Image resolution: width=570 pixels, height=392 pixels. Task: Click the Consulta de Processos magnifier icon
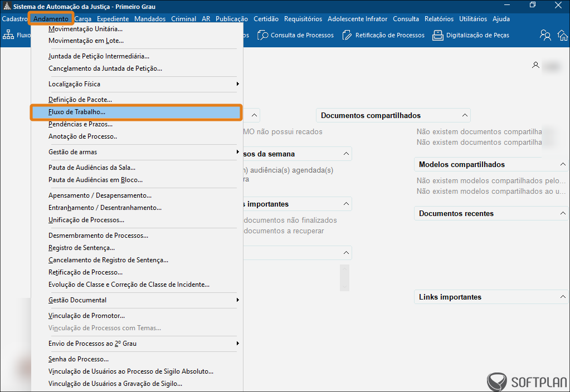click(262, 35)
